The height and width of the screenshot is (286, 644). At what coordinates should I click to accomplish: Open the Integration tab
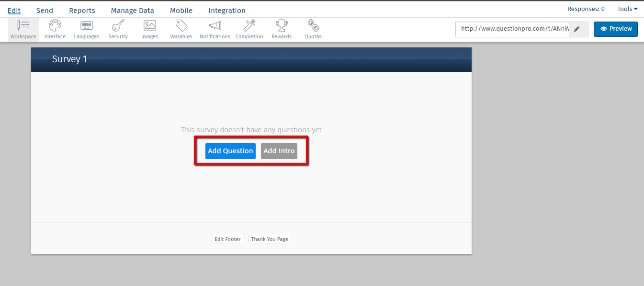(x=227, y=10)
